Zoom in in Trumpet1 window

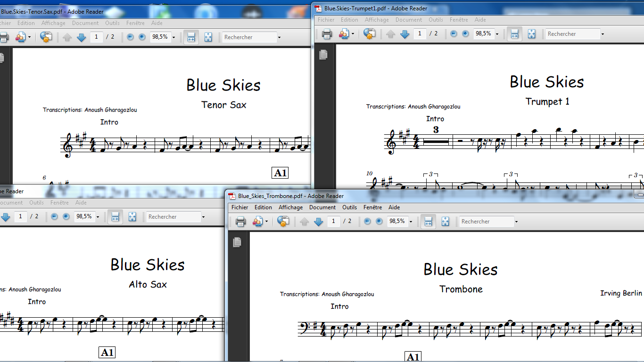coord(465,33)
